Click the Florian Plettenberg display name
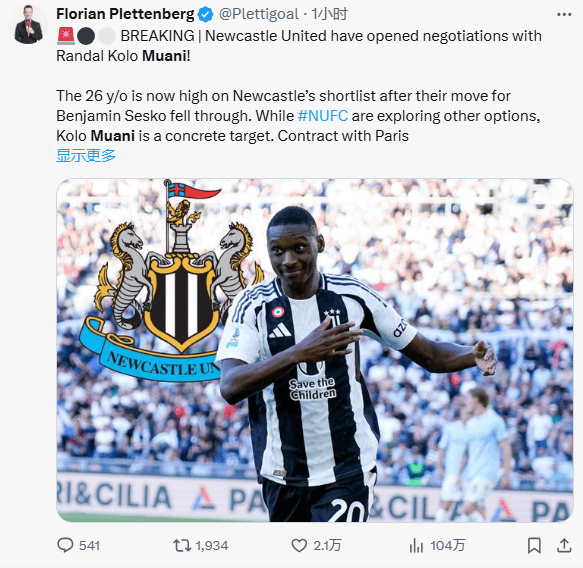Viewport: 583px width, 568px height. click(x=125, y=14)
